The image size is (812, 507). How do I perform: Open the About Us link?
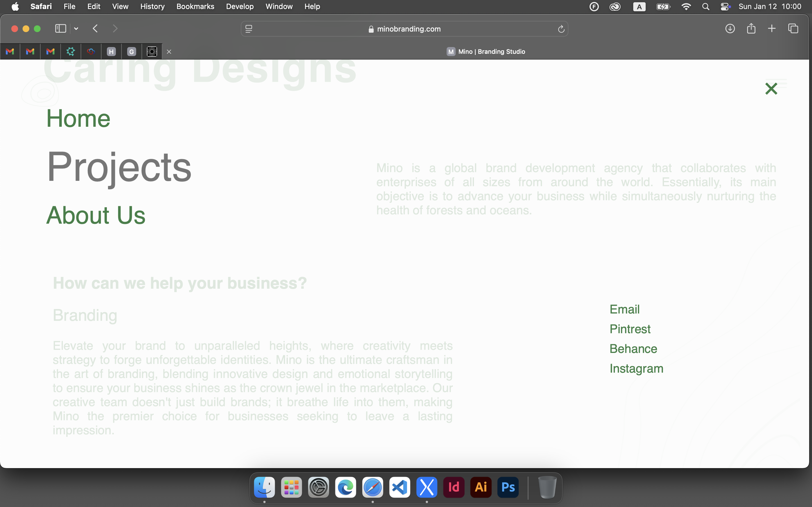click(x=96, y=215)
